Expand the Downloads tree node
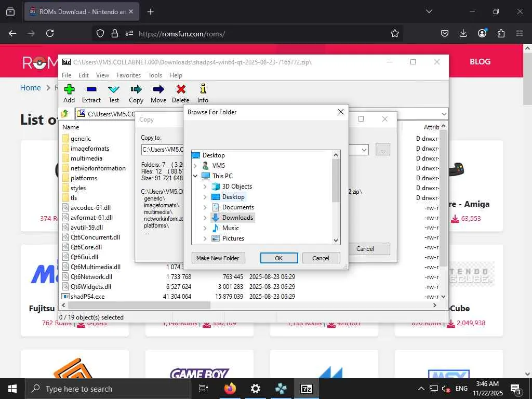The height and width of the screenshot is (399, 532). click(x=205, y=218)
